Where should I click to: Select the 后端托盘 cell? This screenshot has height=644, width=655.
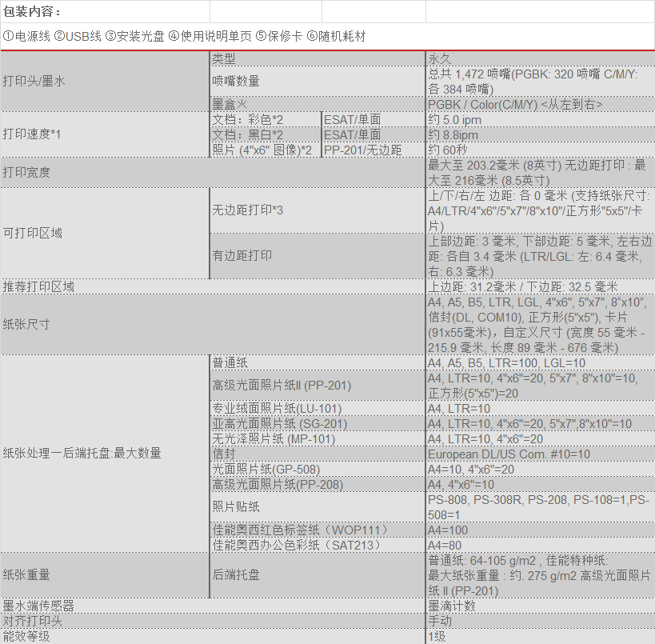(x=236, y=574)
